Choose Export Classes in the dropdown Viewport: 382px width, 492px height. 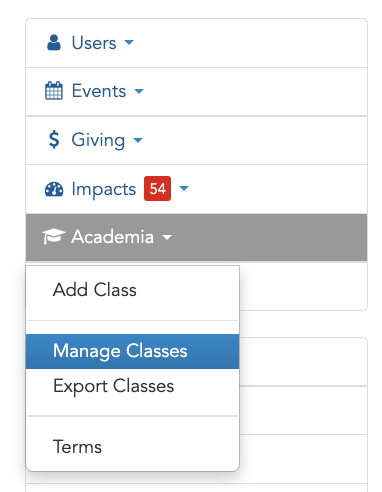113,386
